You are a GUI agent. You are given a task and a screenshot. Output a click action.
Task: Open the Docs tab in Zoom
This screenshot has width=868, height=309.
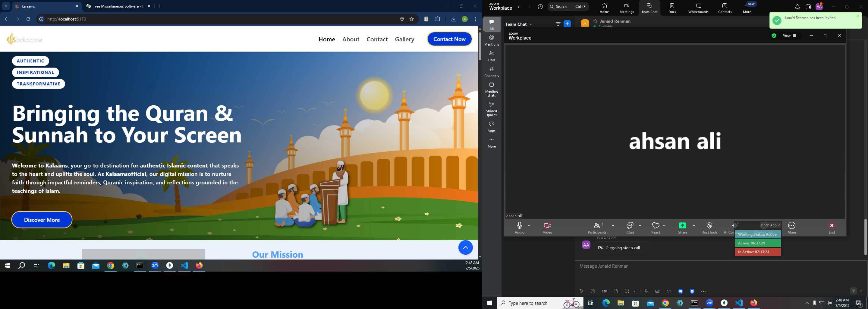672,8
